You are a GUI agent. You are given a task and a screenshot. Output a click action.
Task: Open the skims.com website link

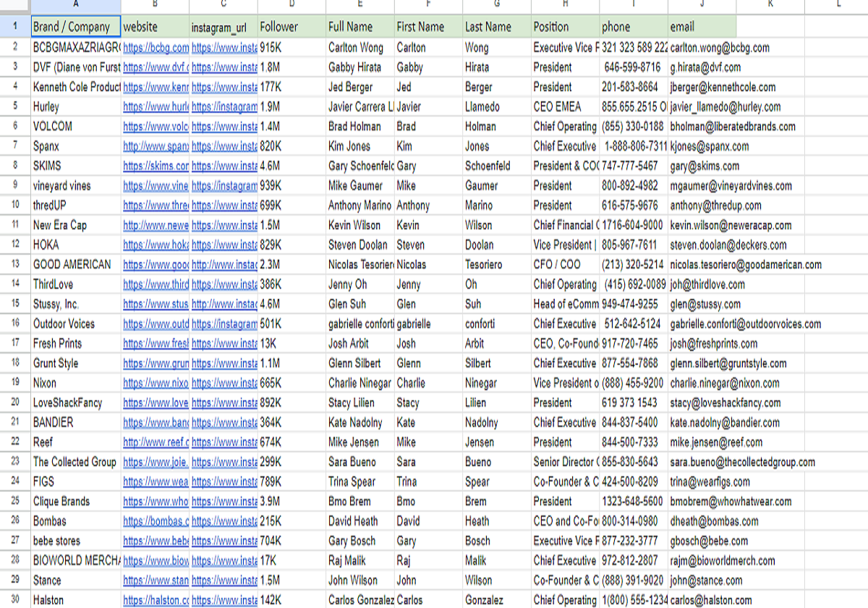156,166
